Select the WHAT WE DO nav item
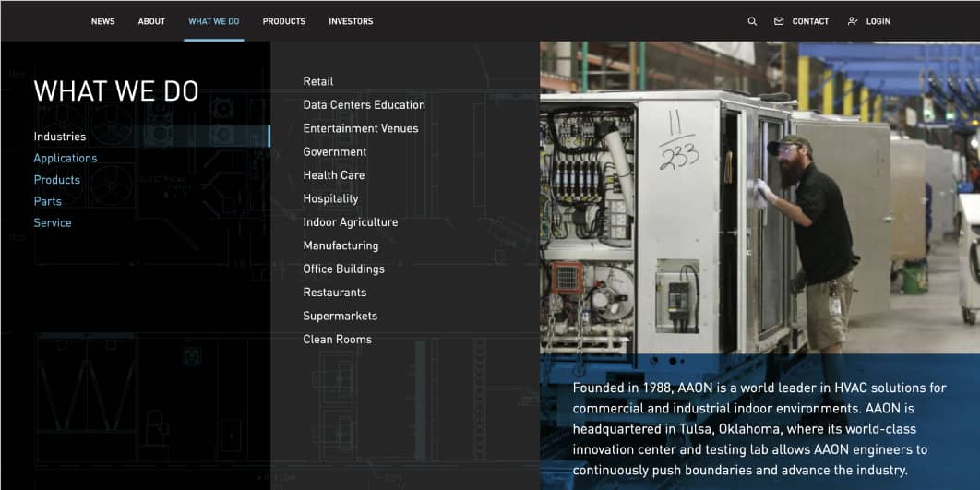Viewport: 980px width, 490px height. point(214,21)
